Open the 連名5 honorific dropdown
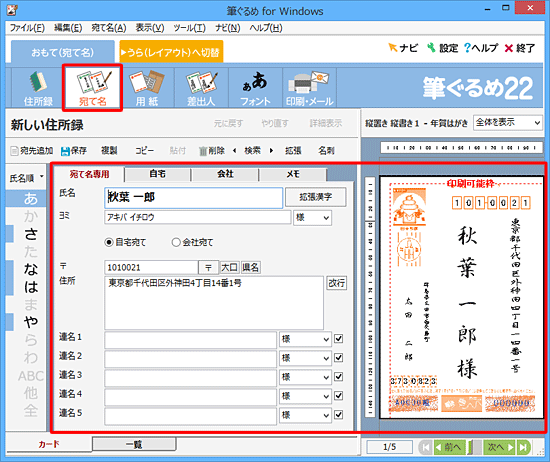 [x=305, y=415]
